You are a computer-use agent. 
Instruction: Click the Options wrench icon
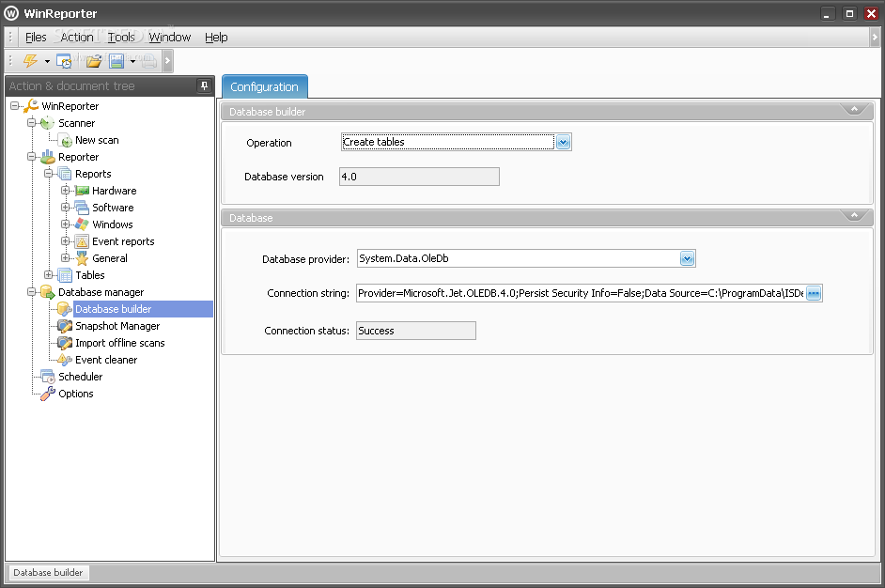coord(48,394)
